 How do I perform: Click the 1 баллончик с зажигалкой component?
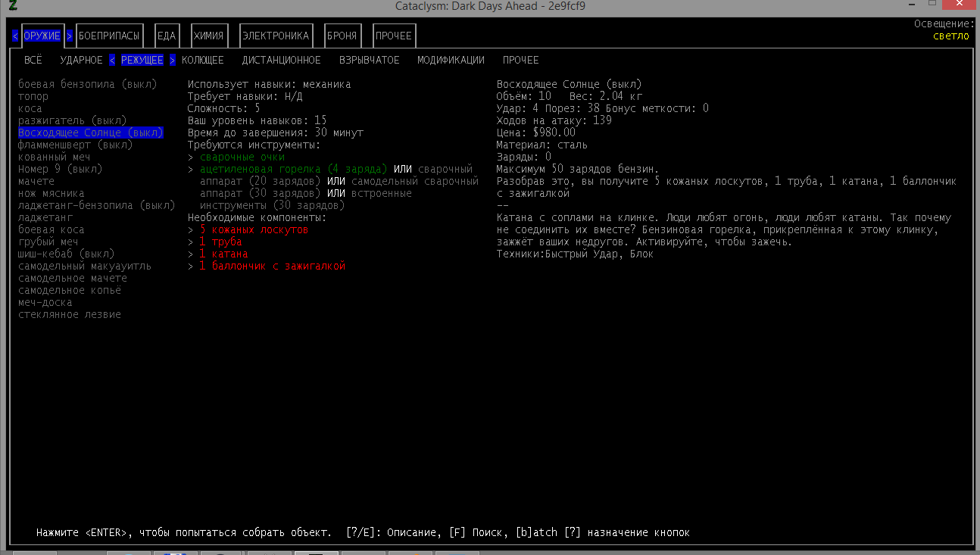point(273,266)
